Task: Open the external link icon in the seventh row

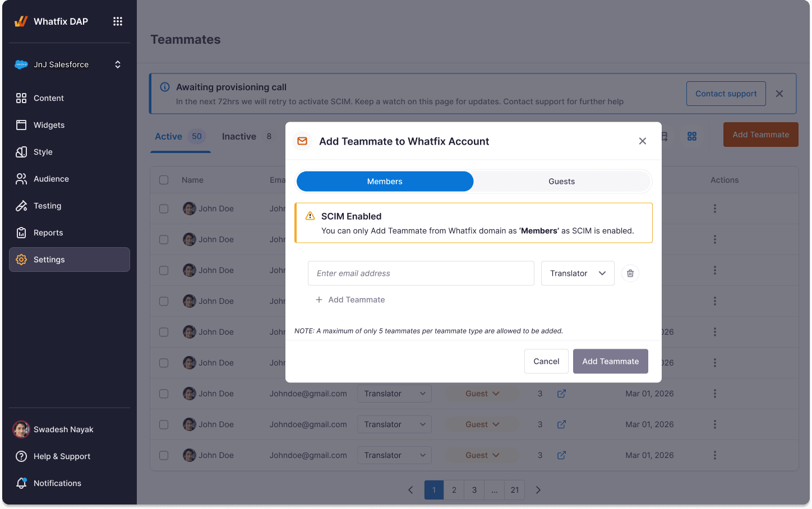Action: click(561, 394)
